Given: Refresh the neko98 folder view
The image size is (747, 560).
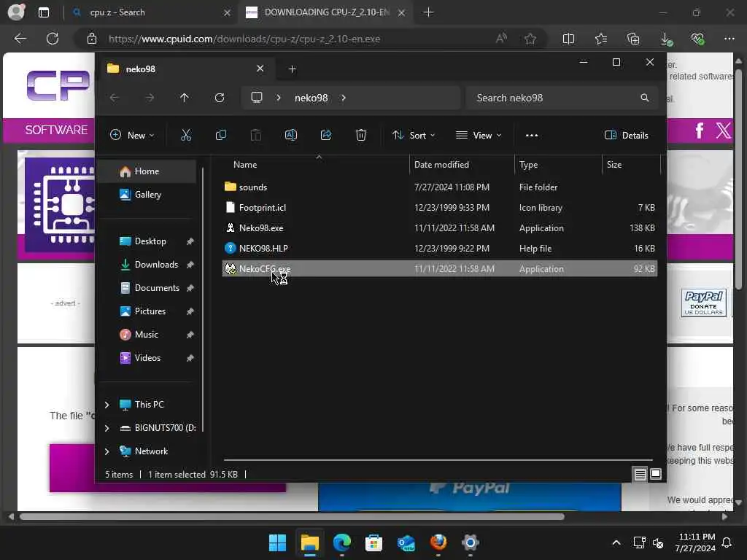Looking at the screenshot, I should point(220,98).
